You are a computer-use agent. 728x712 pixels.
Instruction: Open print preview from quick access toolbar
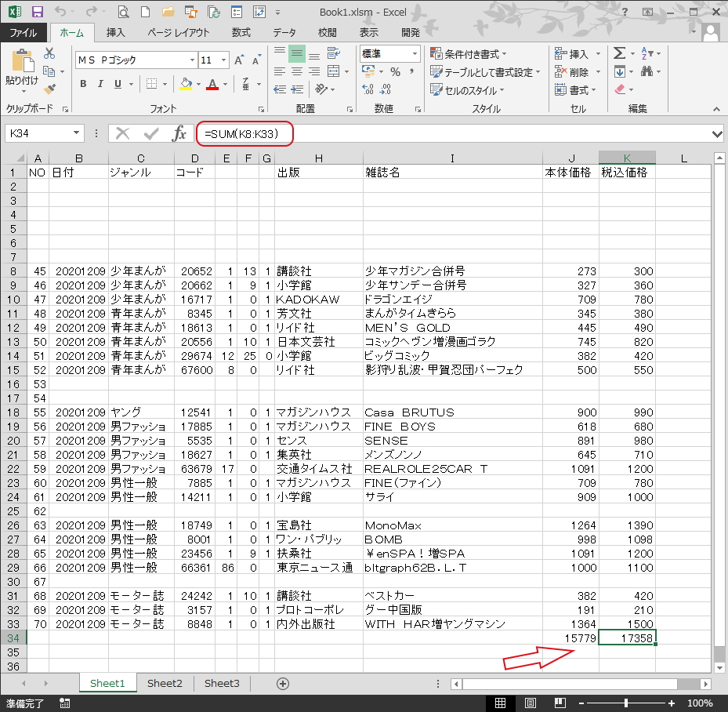pyautogui.click(x=122, y=12)
